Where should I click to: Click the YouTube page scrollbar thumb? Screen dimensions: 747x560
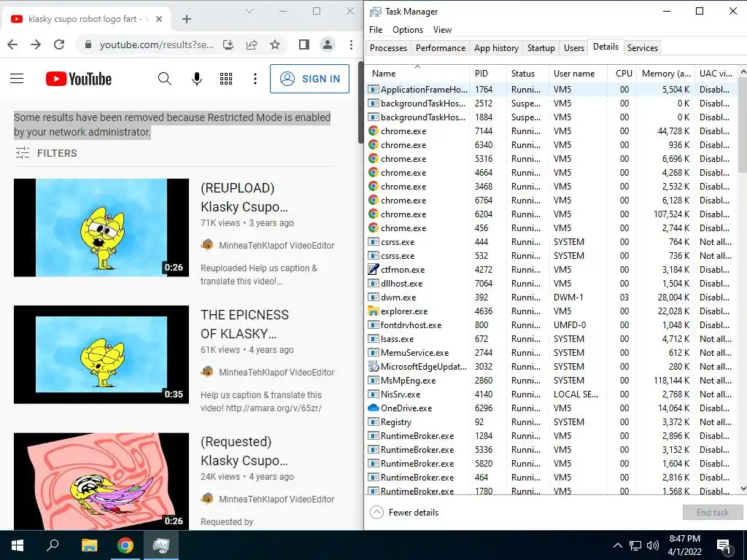tap(360, 101)
